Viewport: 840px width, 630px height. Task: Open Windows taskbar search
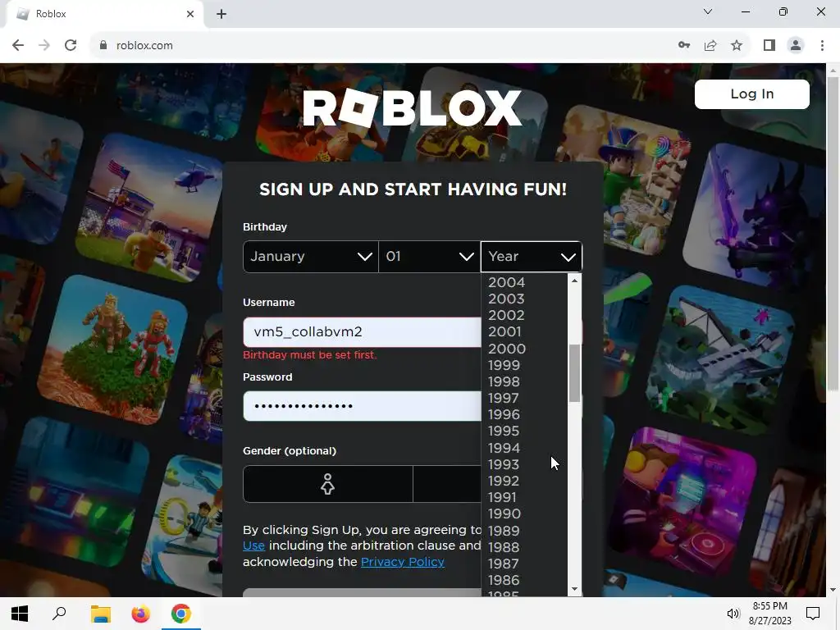click(59, 614)
